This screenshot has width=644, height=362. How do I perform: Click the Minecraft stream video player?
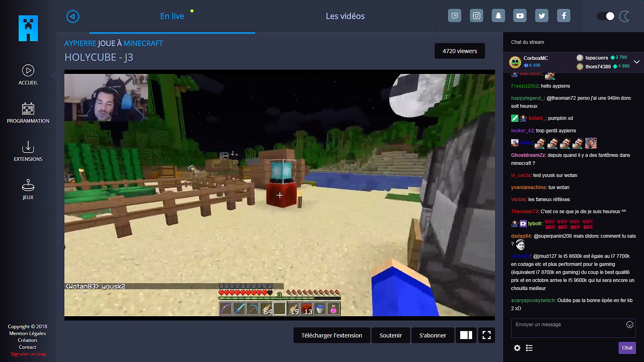pos(280,195)
